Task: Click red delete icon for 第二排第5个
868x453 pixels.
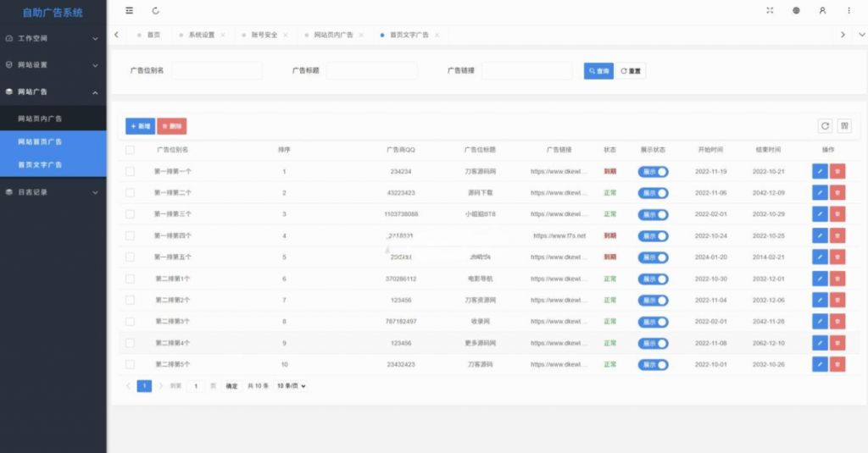Action: pos(837,364)
